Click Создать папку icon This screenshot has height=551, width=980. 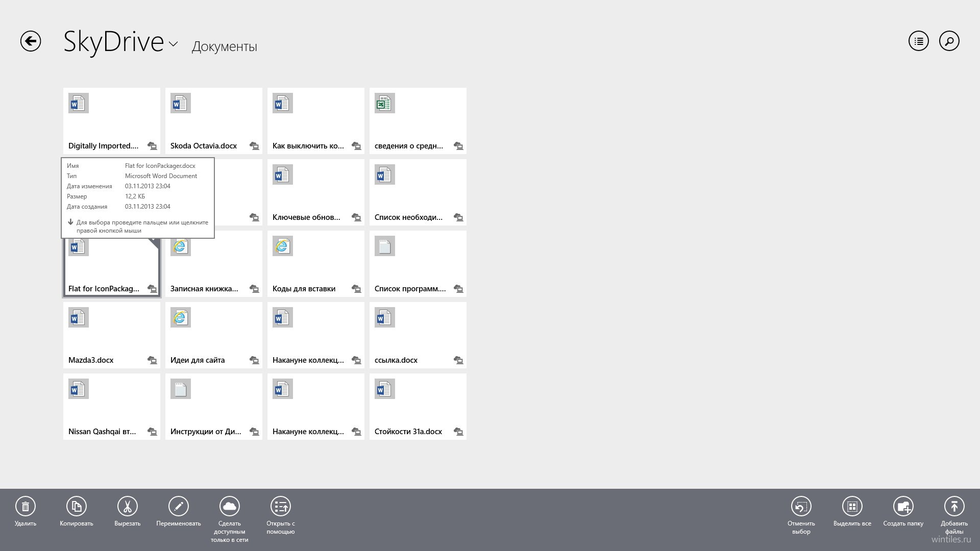point(903,506)
